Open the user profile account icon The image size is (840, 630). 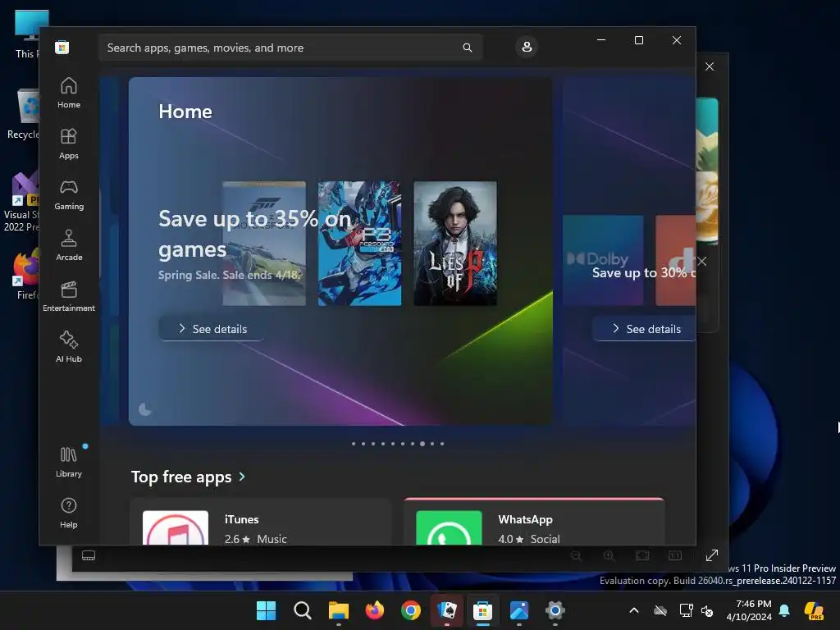(x=527, y=47)
